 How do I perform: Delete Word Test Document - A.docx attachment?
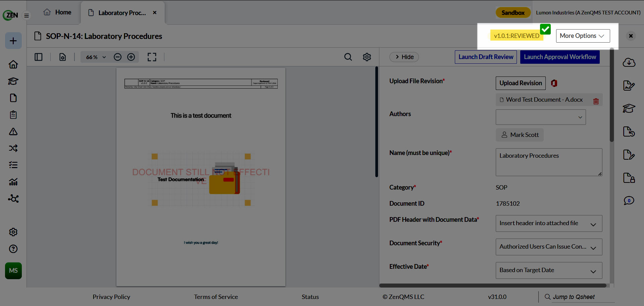click(596, 101)
